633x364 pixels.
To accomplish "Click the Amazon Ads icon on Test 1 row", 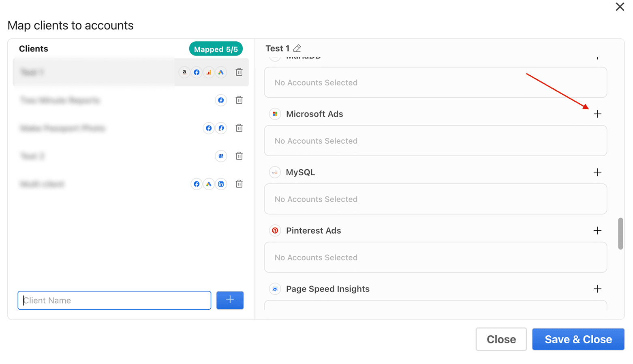I will (x=184, y=72).
